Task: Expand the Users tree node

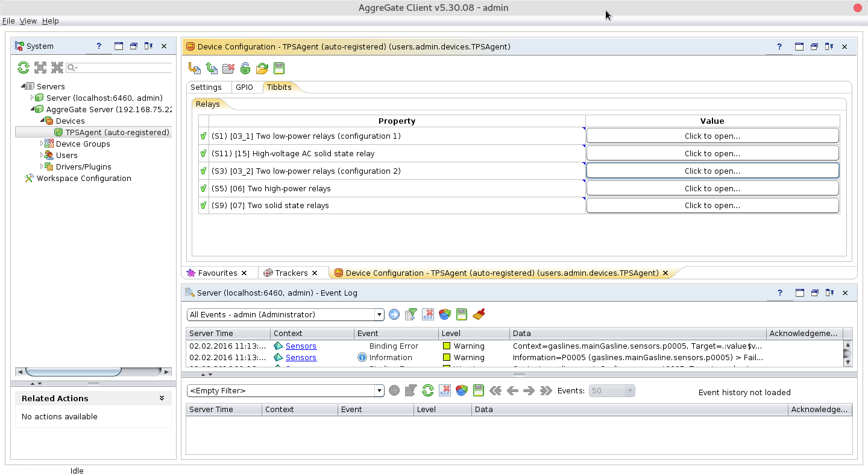Action: coord(42,155)
